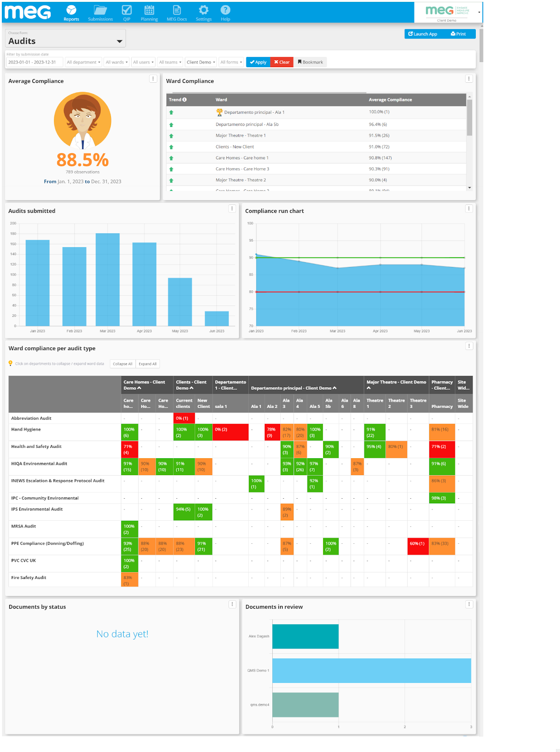Open the All forms filter dropdown
The image size is (560, 752).
pos(231,62)
